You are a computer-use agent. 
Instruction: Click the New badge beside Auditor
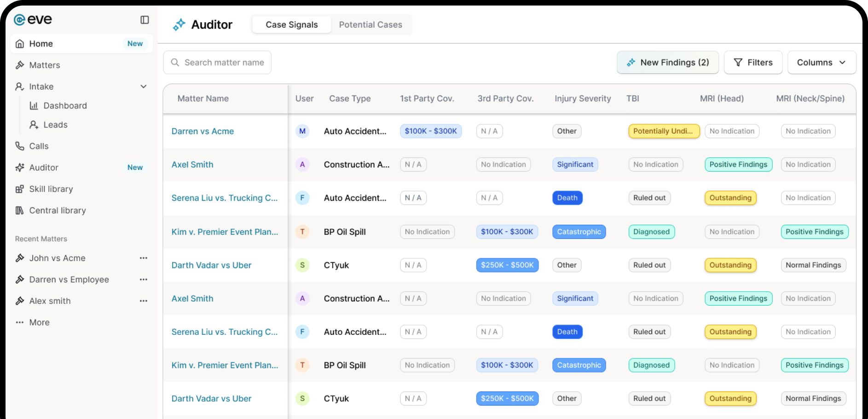pos(135,168)
